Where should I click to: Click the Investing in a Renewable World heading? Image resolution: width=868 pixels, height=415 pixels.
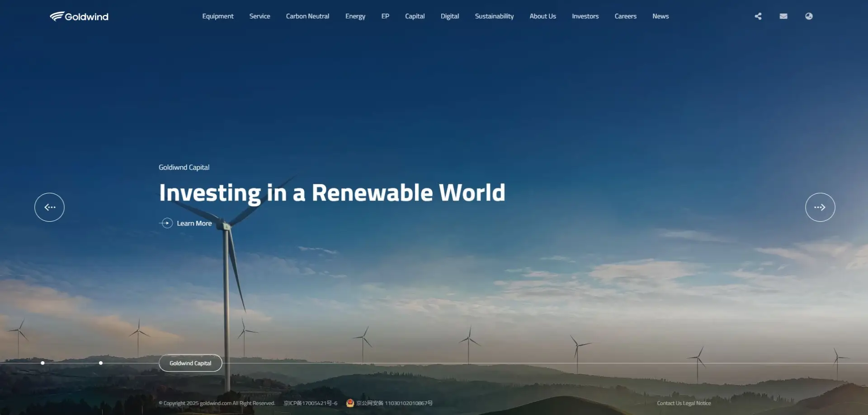[x=332, y=193]
